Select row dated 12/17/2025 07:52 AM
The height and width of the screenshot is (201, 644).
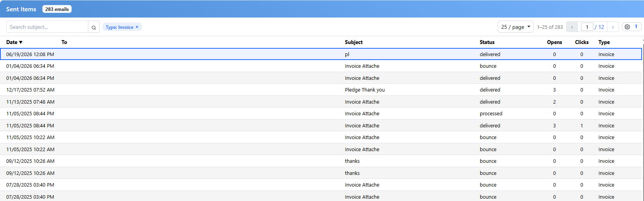pyautogui.click(x=321, y=90)
